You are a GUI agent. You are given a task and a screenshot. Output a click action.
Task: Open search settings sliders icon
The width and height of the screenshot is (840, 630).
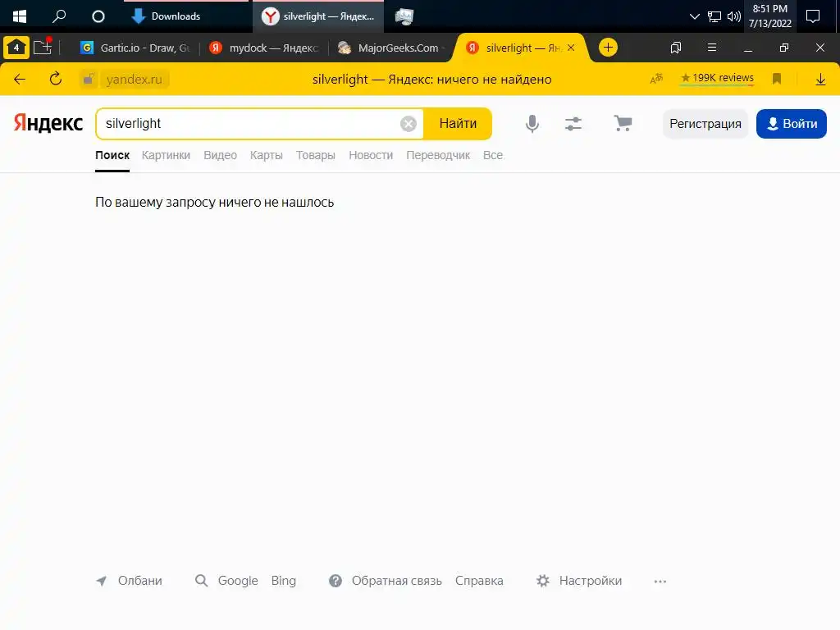(573, 124)
